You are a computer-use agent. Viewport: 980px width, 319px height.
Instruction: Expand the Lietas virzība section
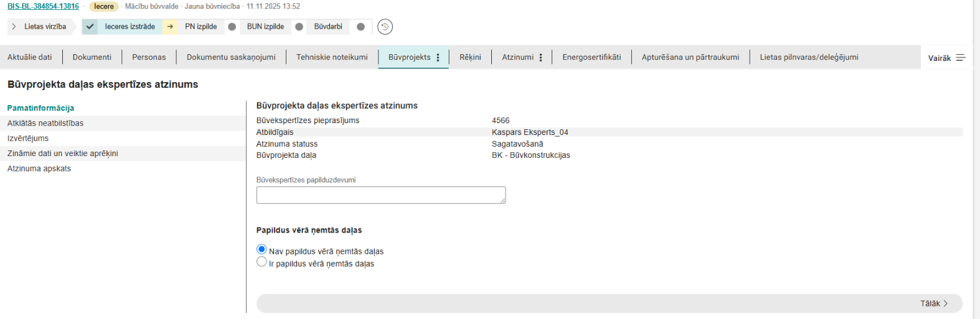[x=14, y=27]
